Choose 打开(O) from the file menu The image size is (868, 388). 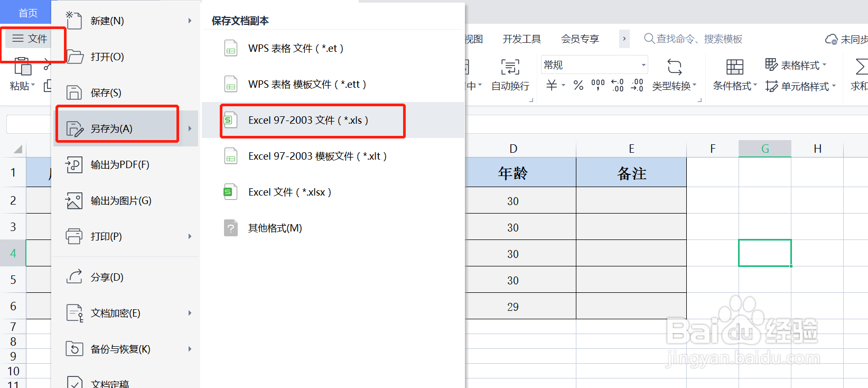point(125,57)
